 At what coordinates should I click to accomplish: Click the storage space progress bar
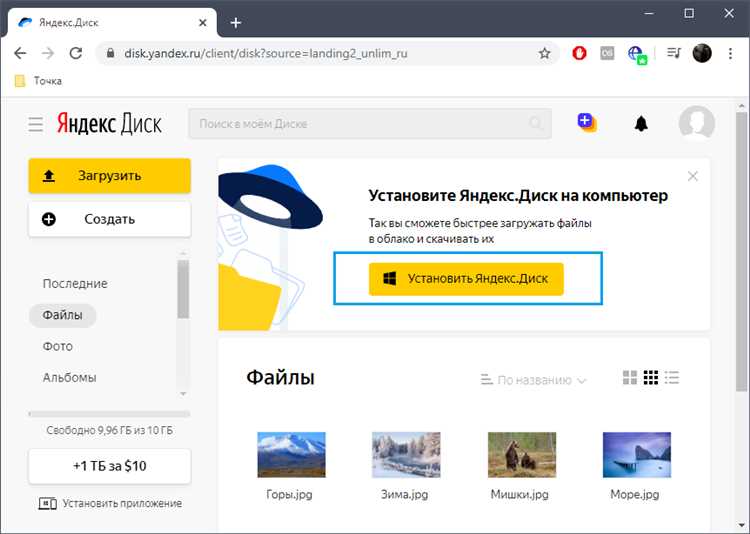109,413
